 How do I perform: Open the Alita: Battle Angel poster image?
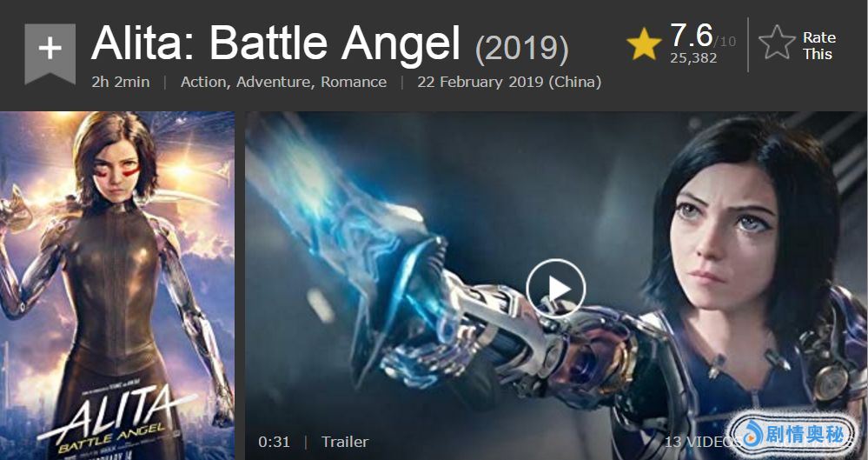(x=117, y=285)
